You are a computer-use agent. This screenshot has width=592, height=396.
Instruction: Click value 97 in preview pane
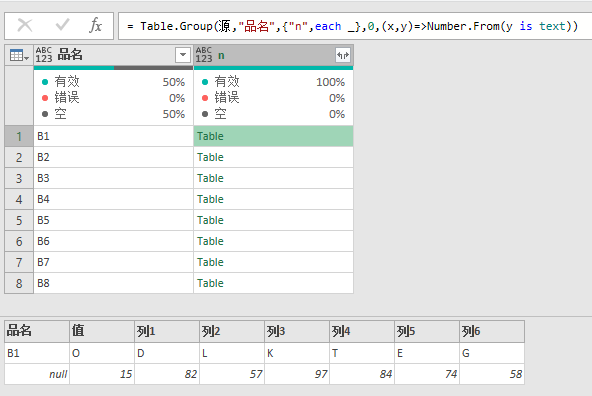(321, 374)
